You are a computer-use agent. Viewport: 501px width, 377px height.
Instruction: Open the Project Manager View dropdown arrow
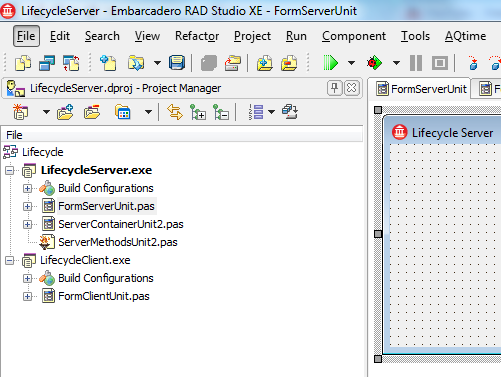(148, 112)
